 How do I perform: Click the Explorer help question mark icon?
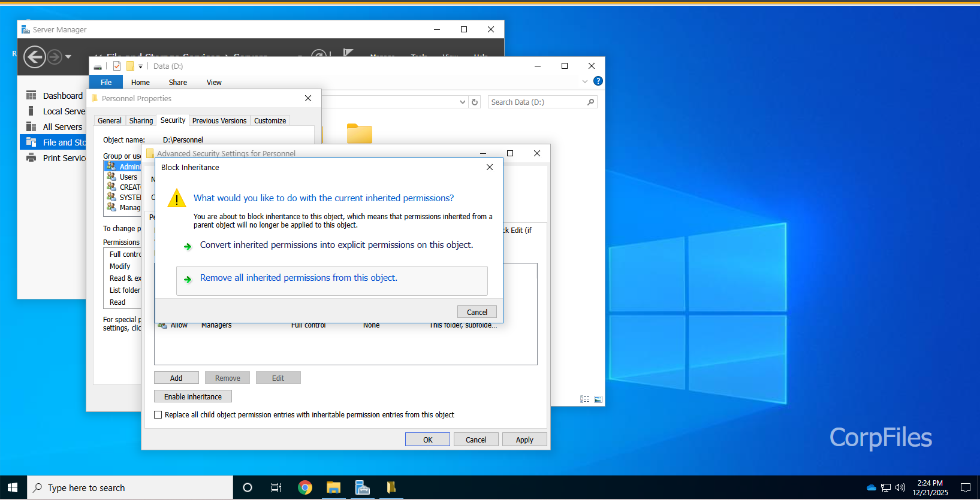[598, 81]
